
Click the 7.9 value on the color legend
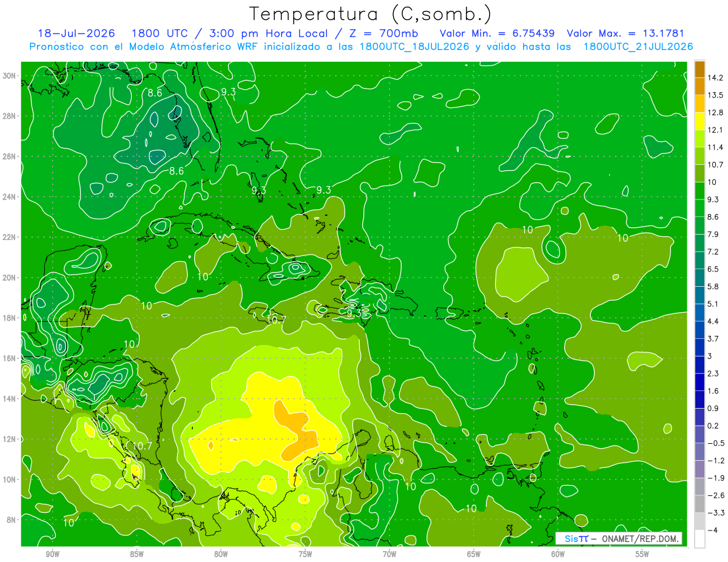(713, 234)
